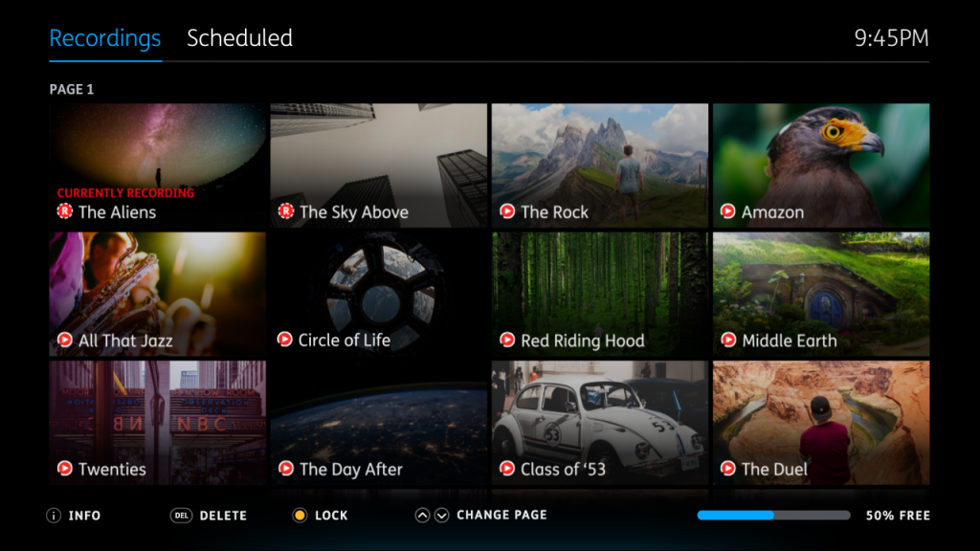
Task: Select the Recordings tab
Action: (105, 38)
